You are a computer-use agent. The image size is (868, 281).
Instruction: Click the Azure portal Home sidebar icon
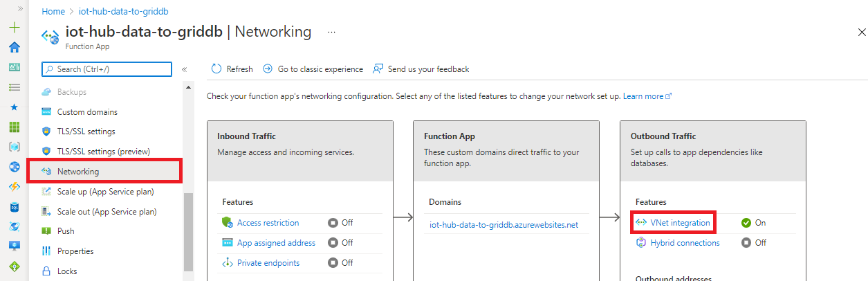14,47
